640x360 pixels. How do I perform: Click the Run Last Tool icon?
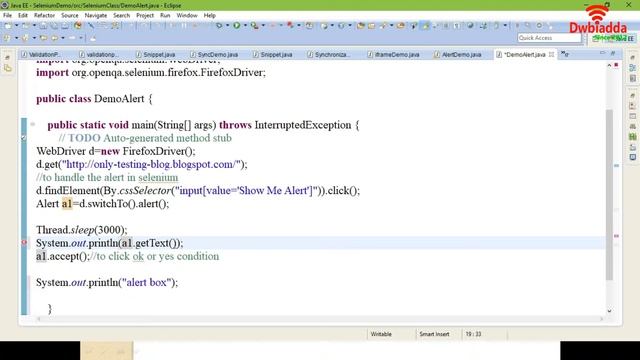coord(254,25)
